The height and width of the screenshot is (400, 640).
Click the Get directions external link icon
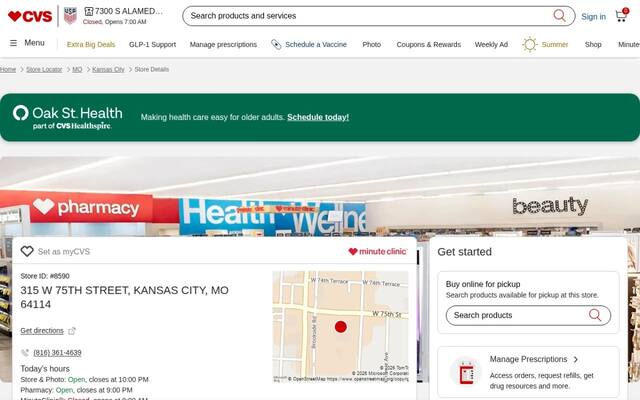coord(72,331)
